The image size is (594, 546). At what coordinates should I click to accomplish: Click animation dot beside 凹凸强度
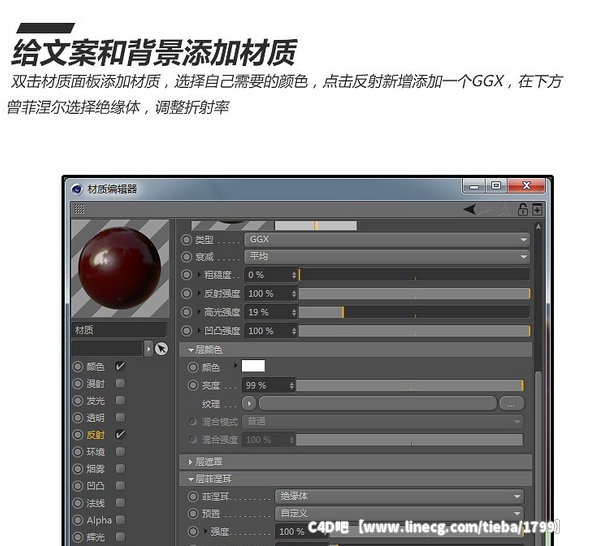[186, 330]
